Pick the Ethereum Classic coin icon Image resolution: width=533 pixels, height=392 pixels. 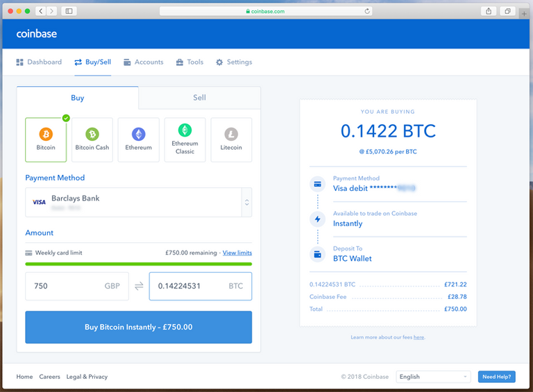point(185,130)
